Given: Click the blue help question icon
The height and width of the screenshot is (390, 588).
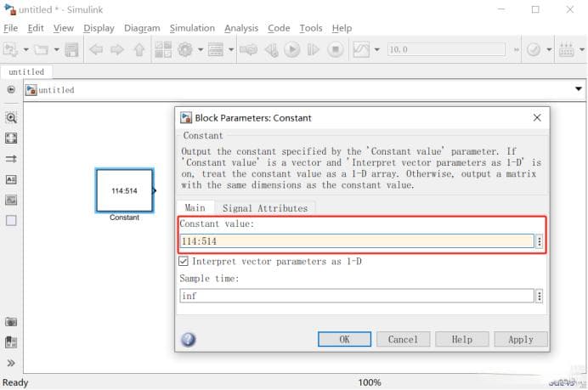Looking at the screenshot, I should 189,339.
